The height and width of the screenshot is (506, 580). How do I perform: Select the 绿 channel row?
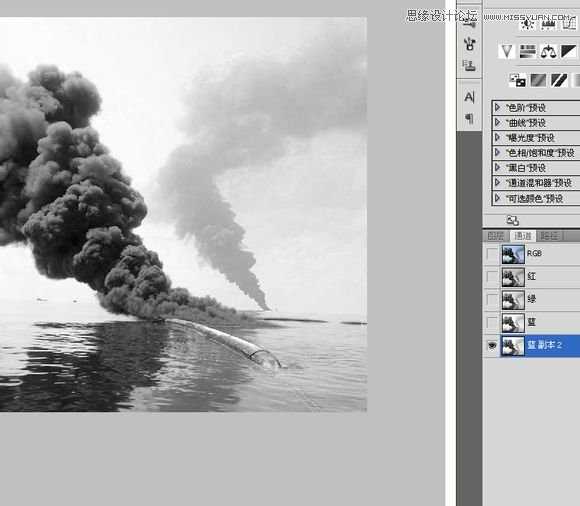532,300
